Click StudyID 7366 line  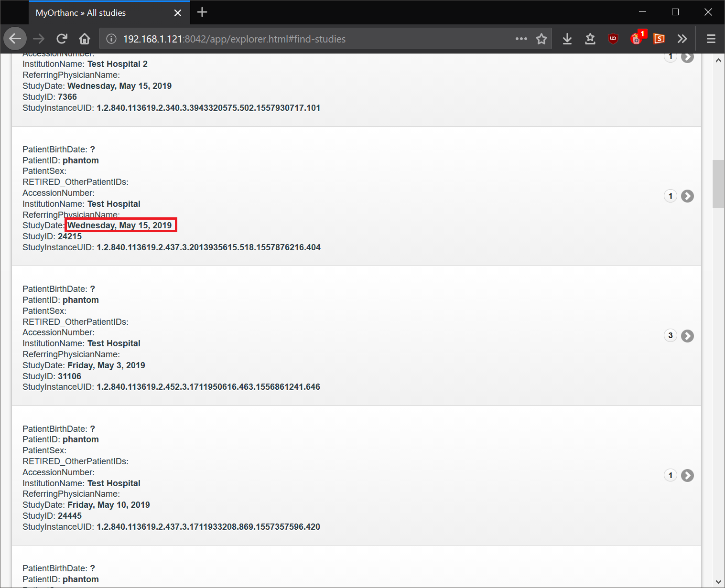(x=50, y=97)
